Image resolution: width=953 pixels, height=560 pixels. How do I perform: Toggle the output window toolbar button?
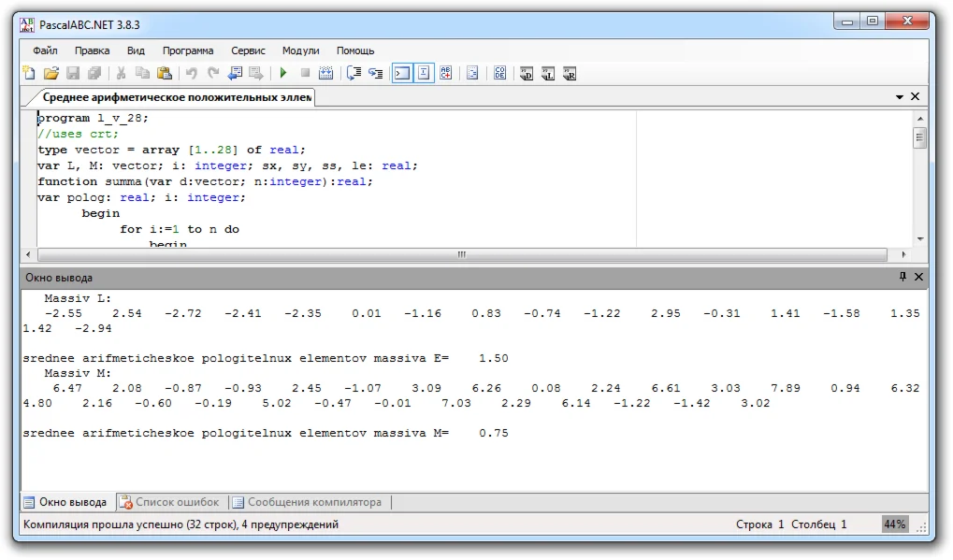pos(401,73)
